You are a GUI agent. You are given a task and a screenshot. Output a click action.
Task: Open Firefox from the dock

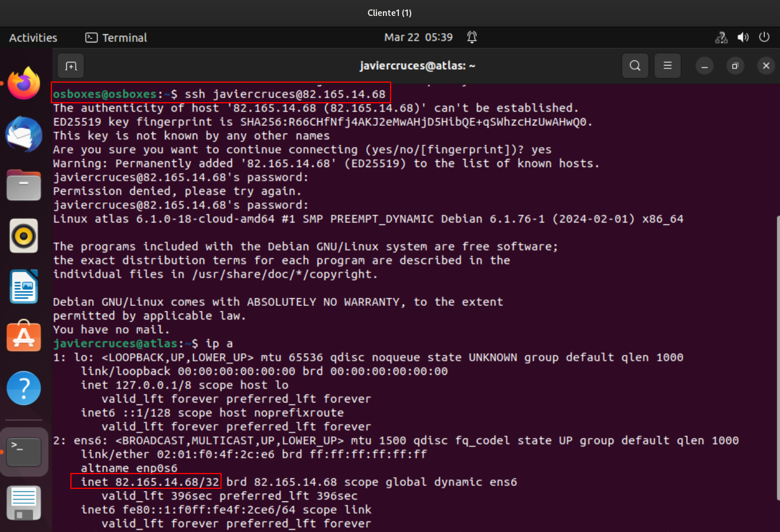point(24,83)
